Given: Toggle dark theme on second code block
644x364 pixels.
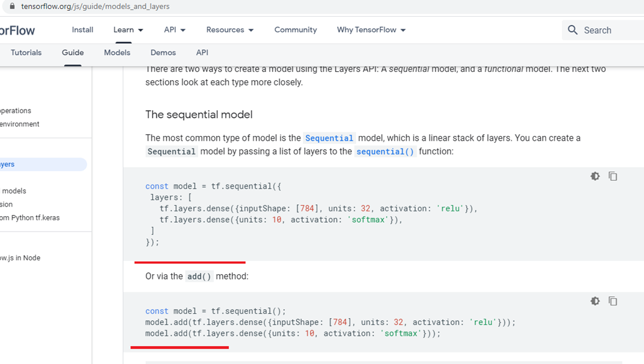Looking at the screenshot, I should click(595, 301).
